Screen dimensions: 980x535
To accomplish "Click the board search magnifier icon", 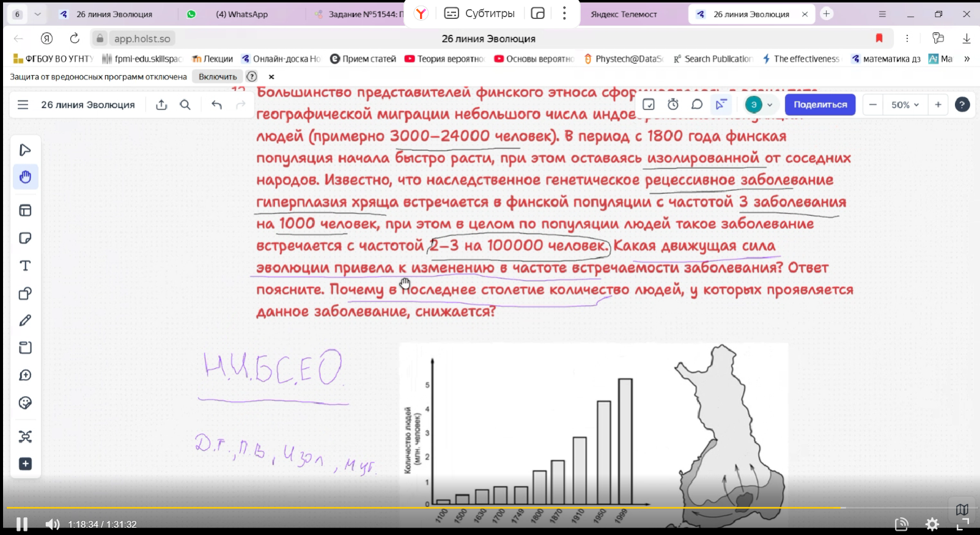I will click(185, 105).
